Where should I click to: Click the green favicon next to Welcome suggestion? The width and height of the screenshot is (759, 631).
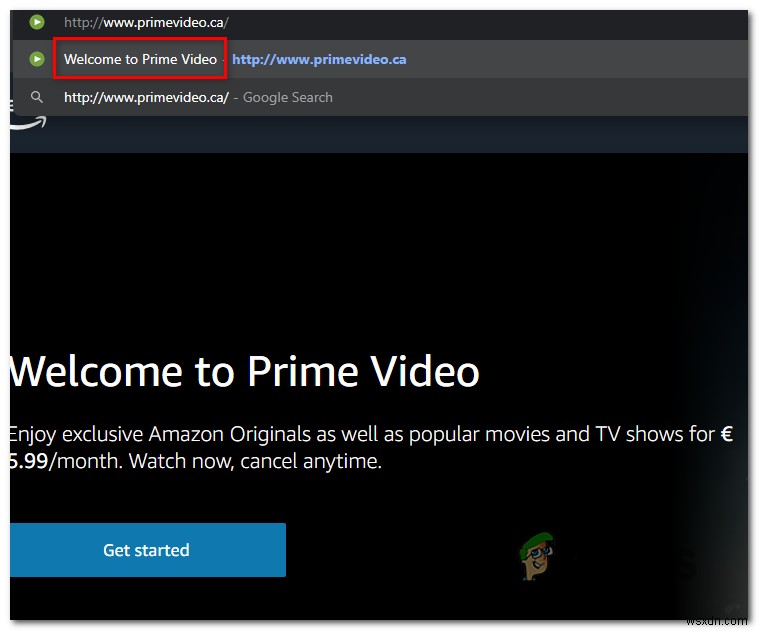(x=37, y=59)
